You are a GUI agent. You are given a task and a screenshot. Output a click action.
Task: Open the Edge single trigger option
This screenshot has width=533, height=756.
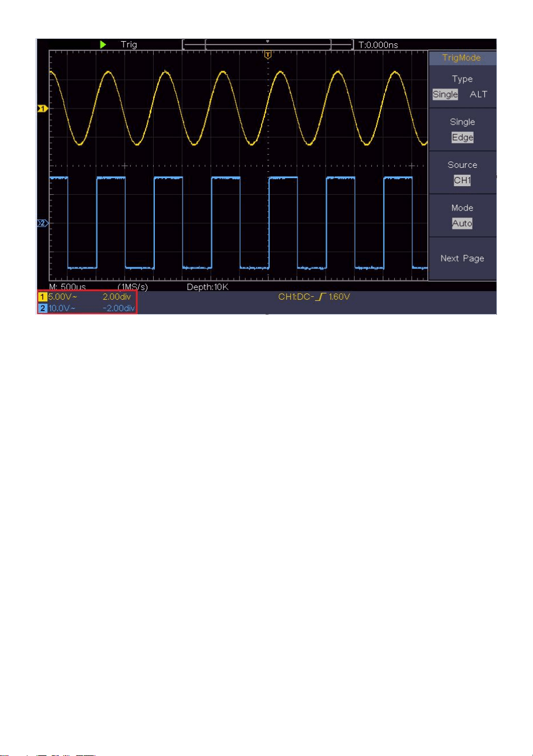click(x=463, y=138)
